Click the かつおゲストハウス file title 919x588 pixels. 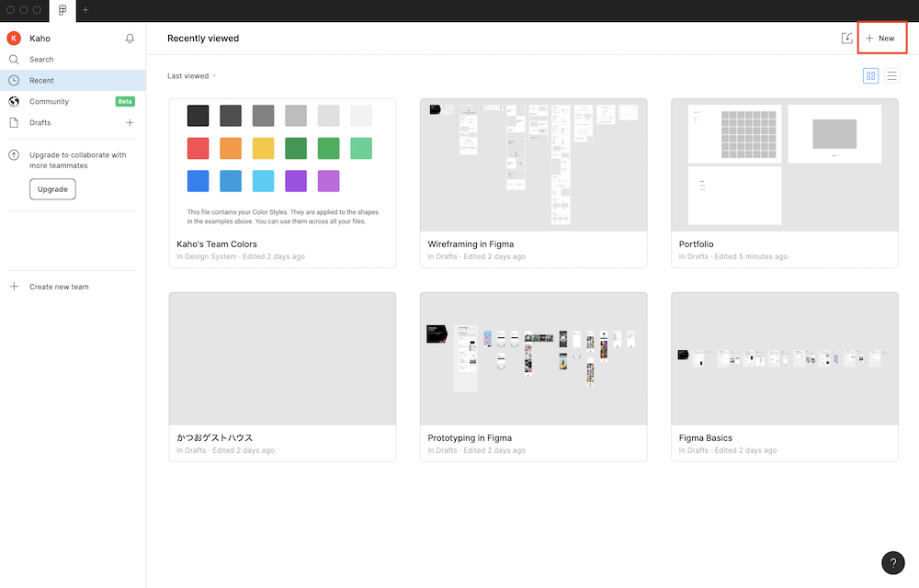[214, 438]
